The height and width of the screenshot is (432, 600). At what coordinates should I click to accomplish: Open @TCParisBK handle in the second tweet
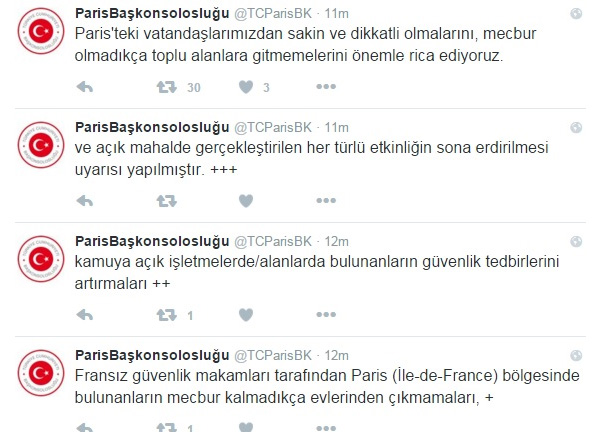pyautogui.click(x=273, y=127)
